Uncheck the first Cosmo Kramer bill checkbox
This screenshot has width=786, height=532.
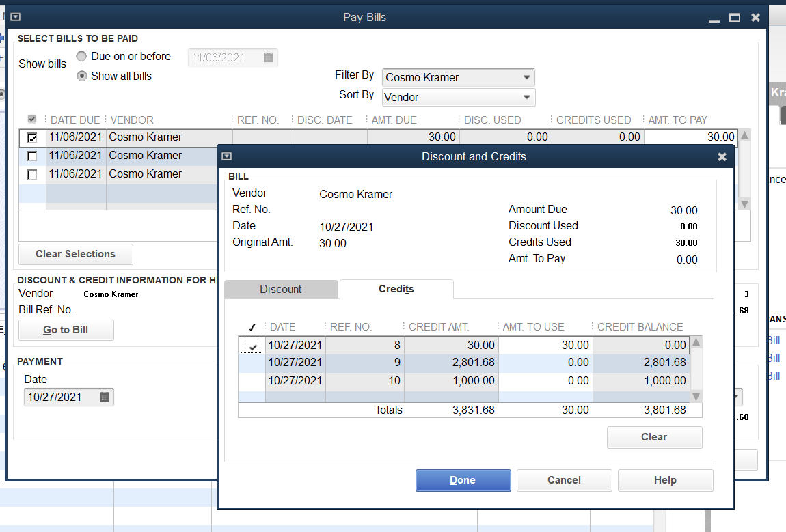pos(32,137)
